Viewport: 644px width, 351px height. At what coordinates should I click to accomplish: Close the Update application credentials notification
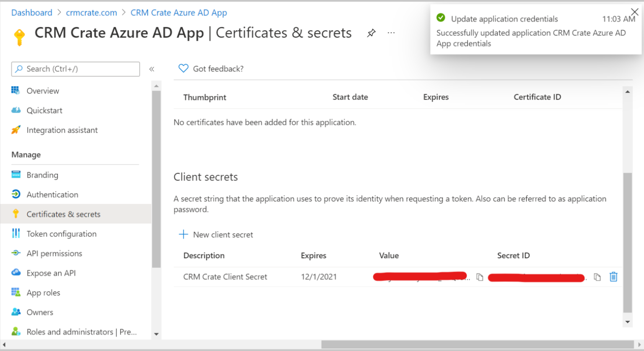(635, 12)
